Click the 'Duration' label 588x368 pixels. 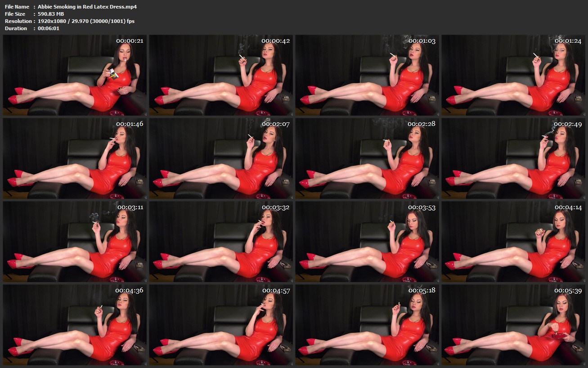point(16,28)
